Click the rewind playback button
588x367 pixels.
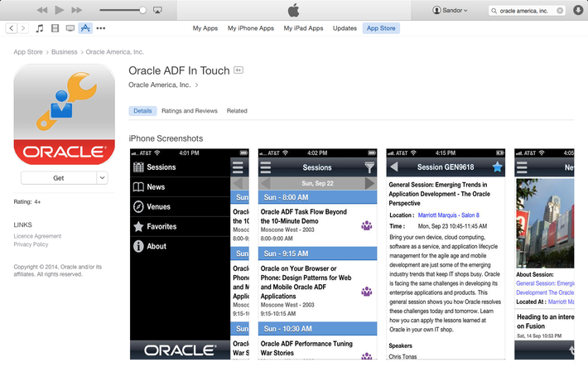tap(42, 10)
